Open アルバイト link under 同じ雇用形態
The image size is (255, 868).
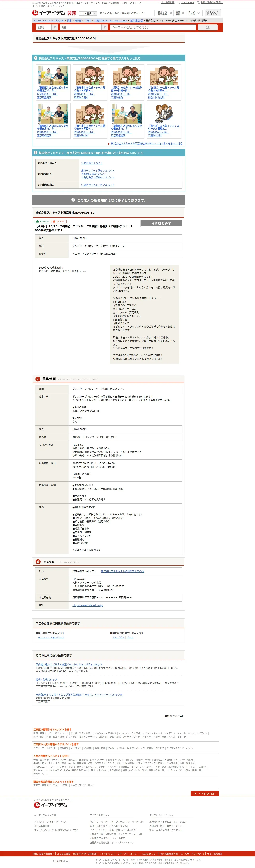118,638
